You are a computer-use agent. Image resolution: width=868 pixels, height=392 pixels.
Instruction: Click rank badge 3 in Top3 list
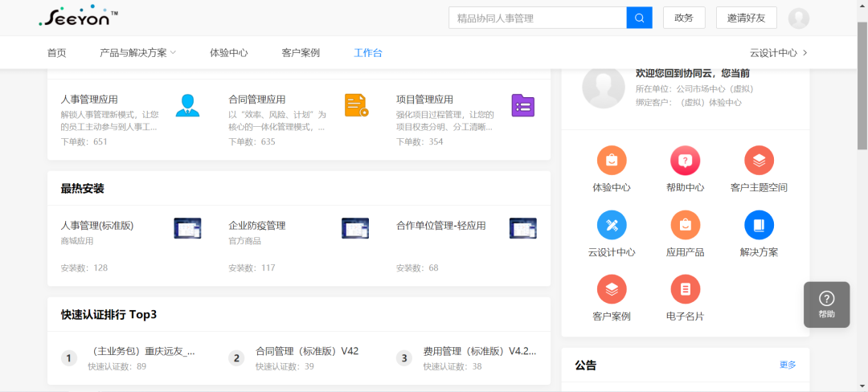pos(404,358)
